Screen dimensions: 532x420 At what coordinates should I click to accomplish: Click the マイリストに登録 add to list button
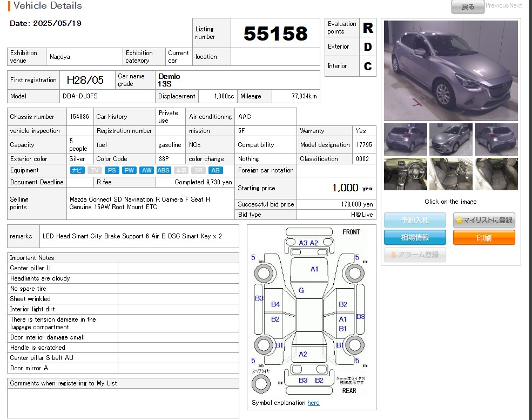tap(484, 220)
